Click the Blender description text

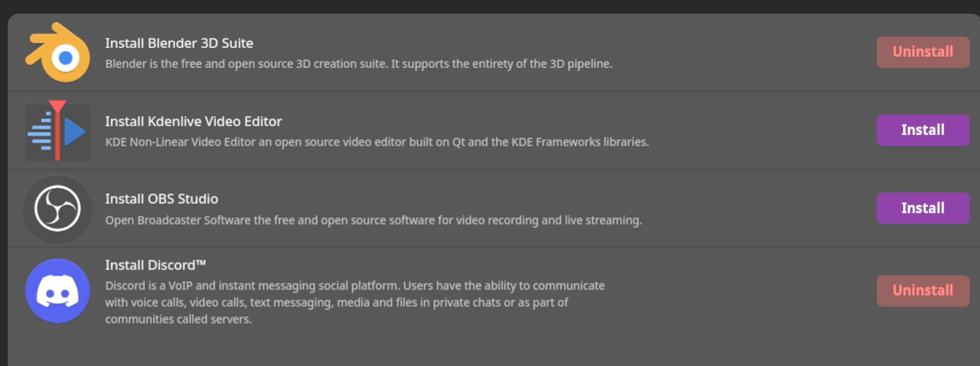pos(358,63)
